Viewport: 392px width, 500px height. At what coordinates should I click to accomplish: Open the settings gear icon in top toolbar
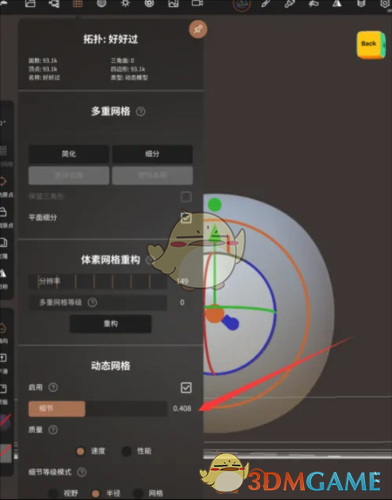[385, 4]
